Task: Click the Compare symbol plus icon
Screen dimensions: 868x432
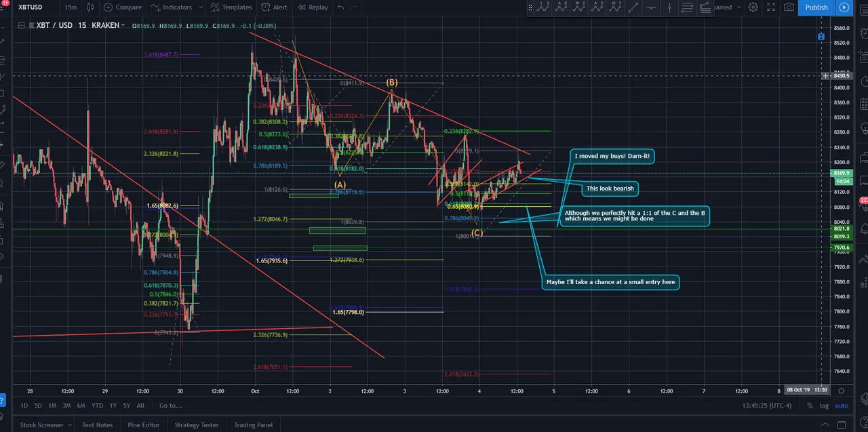Action: pos(108,7)
